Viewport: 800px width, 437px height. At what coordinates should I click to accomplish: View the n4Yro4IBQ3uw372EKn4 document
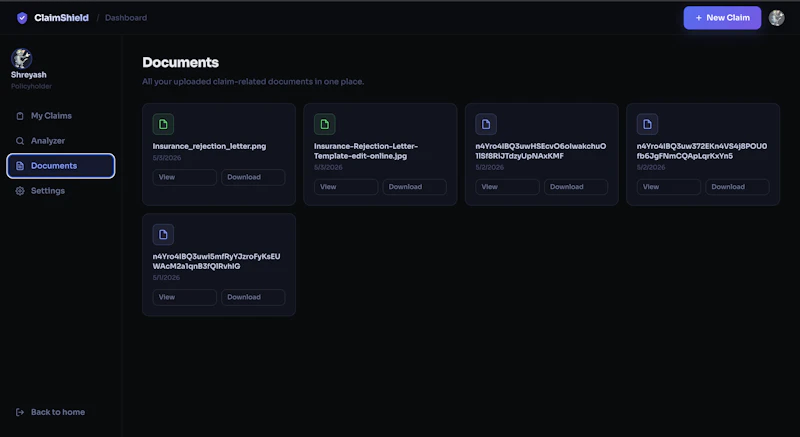[x=668, y=187]
